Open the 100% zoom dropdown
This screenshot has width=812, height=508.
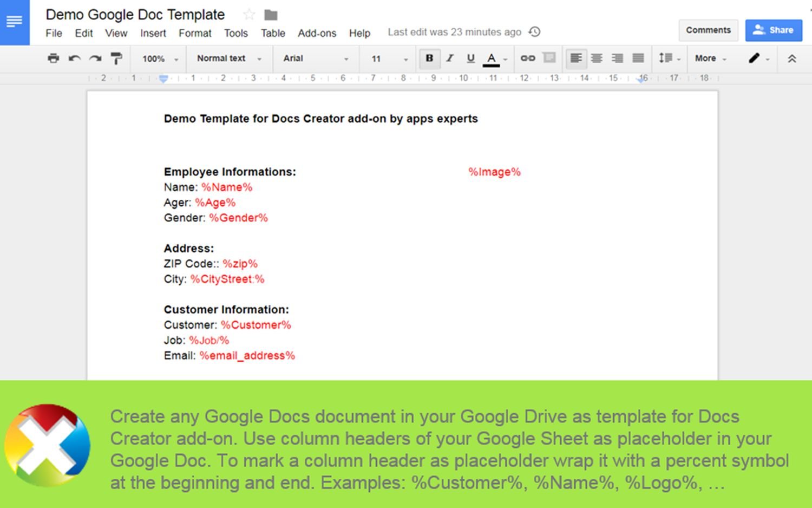pos(160,58)
